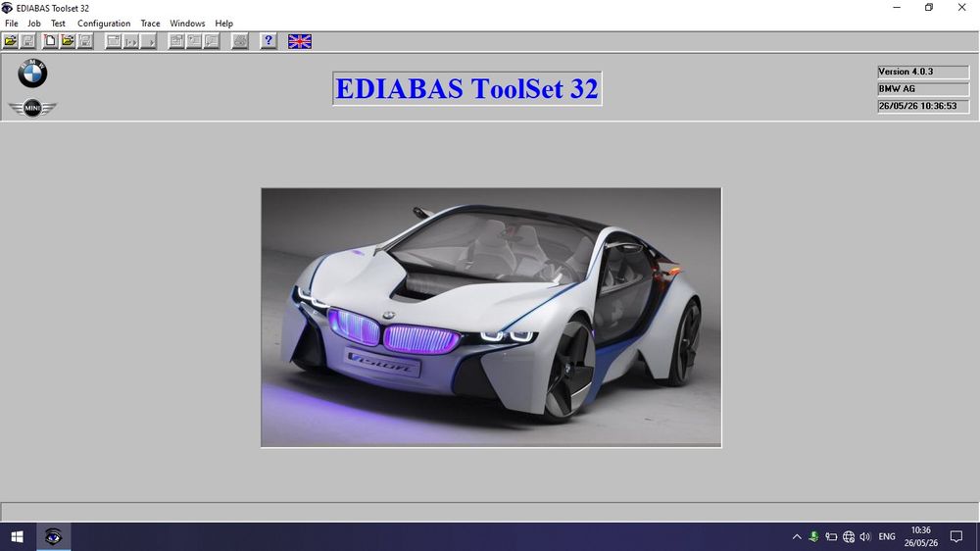Click the green safely-remove hardware tray icon
The image size is (980, 551).
pos(813,536)
